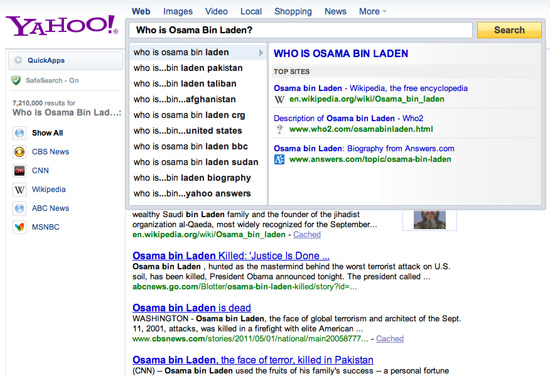This screenshot has height=376, width=550.
Task: Select suggestion 'who is osama bin laden bbc'
Action: [x=198, y=147]
